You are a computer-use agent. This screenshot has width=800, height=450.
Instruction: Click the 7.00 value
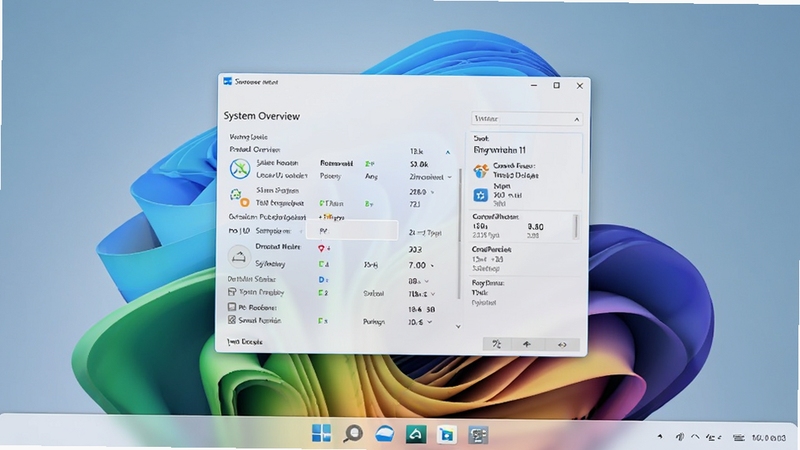click(x=417, y=265)
